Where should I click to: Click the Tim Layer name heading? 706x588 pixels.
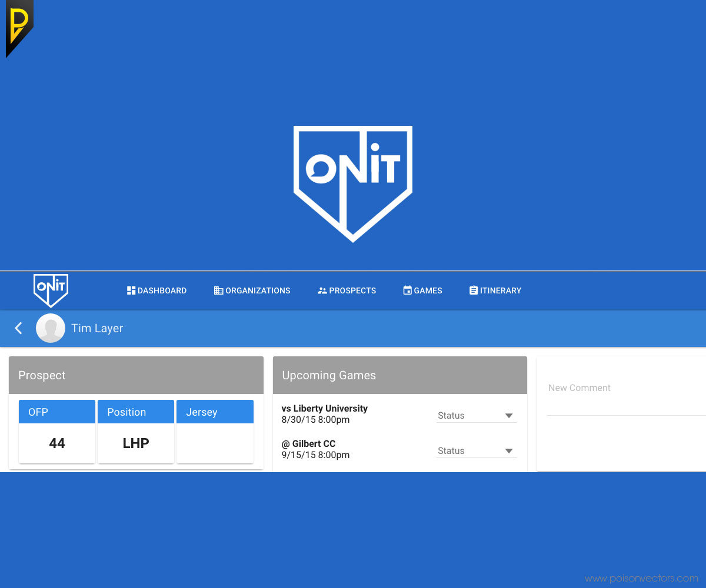(97, 328)
